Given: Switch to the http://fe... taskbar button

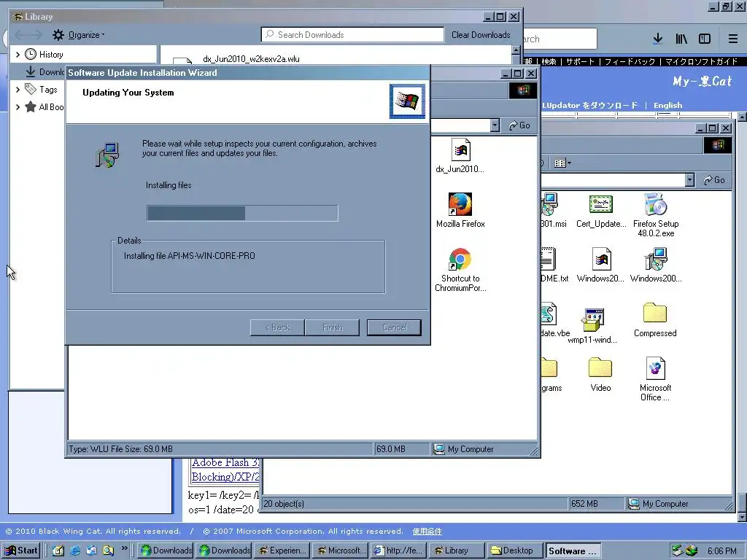Looking at the screenshot, I should coord(398,551).
